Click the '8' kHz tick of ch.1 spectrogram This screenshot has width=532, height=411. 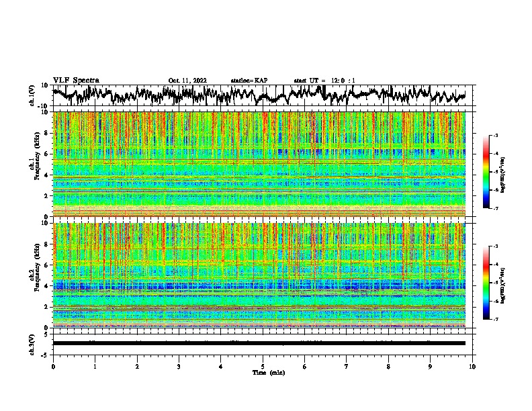click(x=46, y=133)
